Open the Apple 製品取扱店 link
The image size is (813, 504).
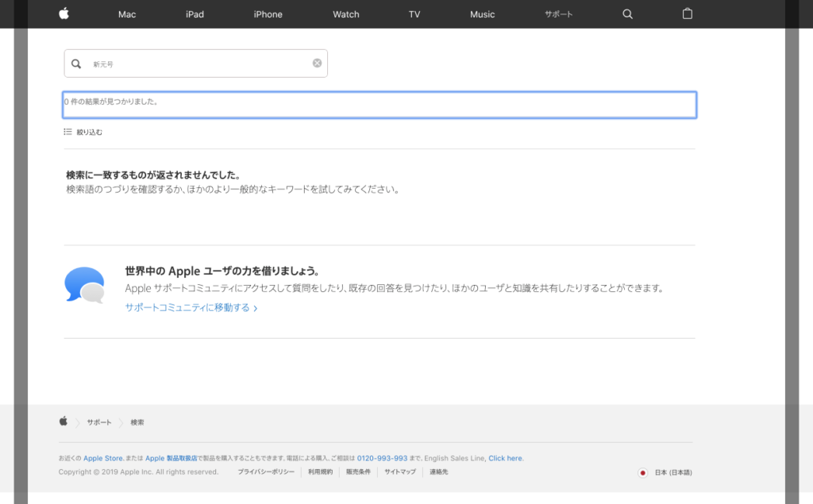tap(171, 459)
